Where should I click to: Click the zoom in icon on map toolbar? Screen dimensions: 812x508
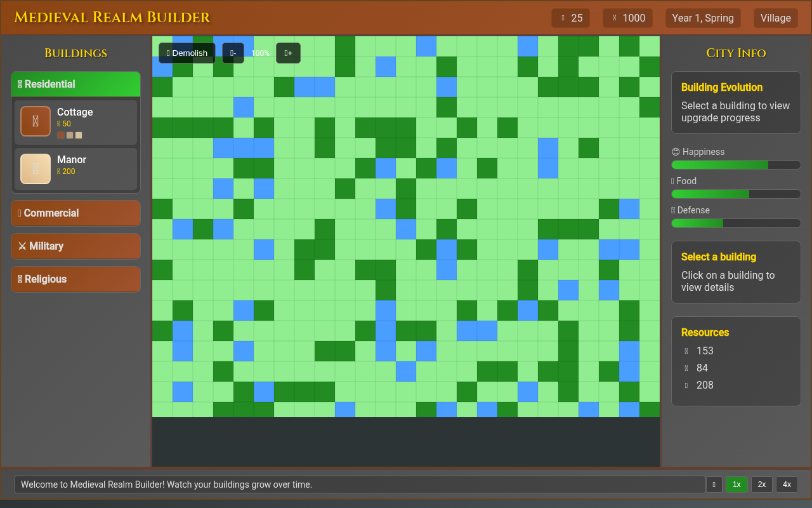pyautogui.click(x=288, y=53)
